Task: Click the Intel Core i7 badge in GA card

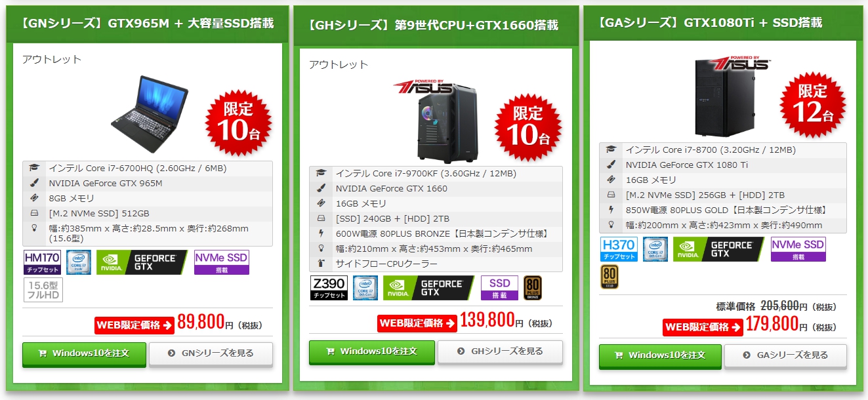Action: coord(655,249)
